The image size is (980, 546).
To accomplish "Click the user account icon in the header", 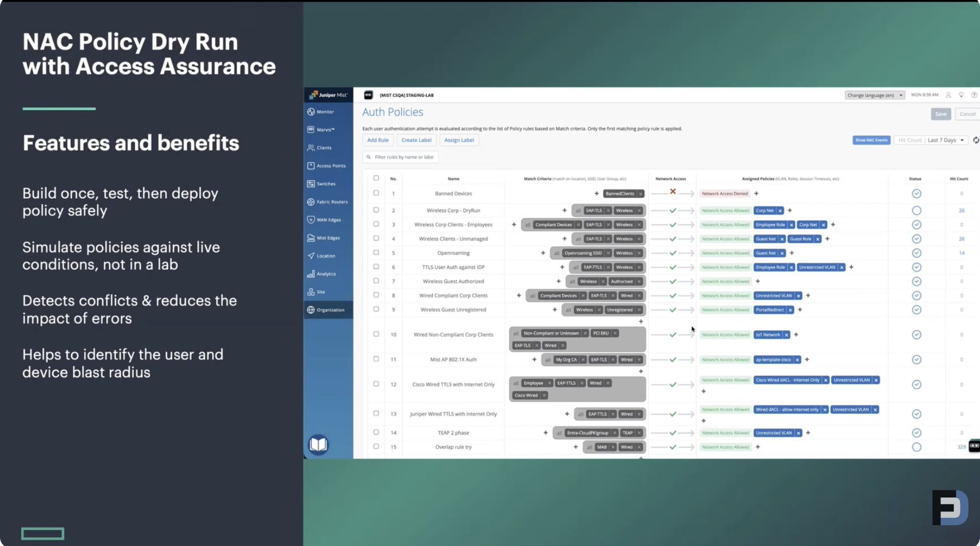I will (948, 95).
